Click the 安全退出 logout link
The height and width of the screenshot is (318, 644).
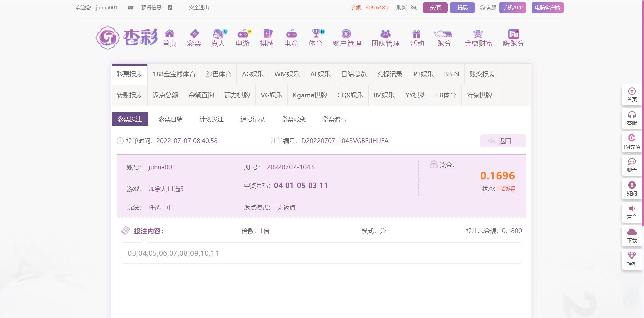199,7
